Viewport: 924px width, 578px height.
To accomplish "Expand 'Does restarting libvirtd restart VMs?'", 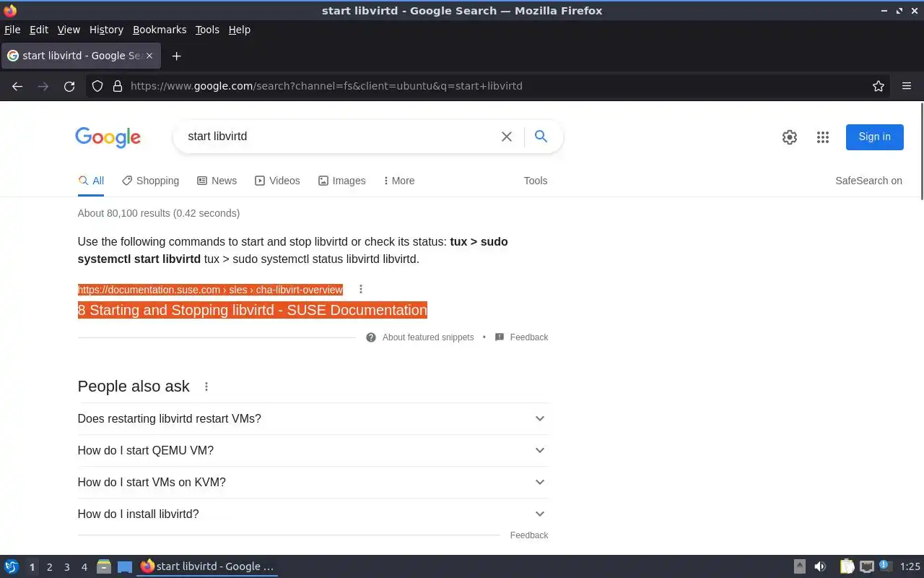I will coord(313,419).
